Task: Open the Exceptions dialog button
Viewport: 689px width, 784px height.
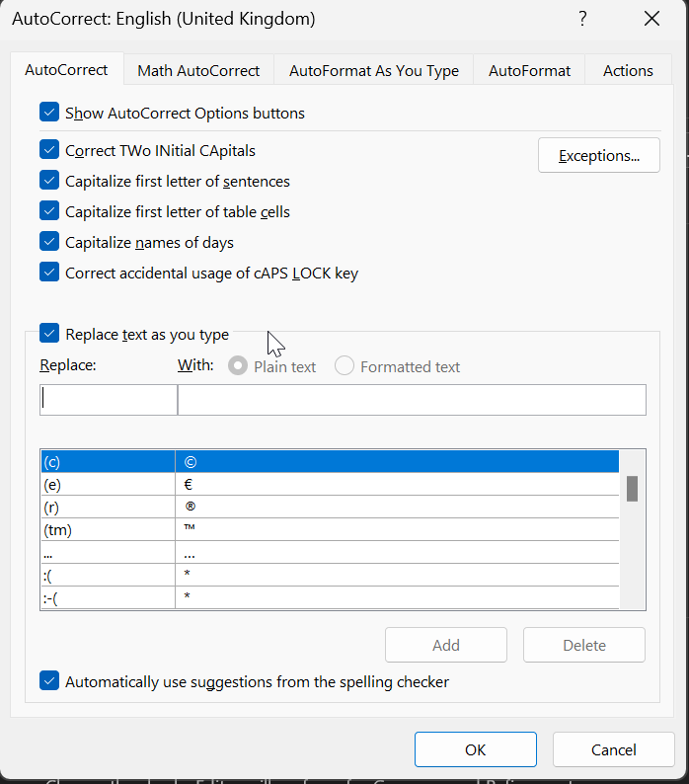Action: (599, 155)
